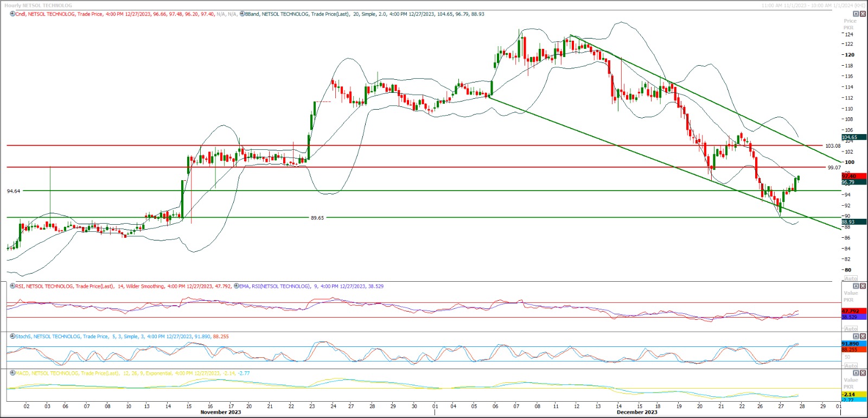Image resolution: width=868 pixels, height=418 pixels.
Task: Click the clock icon beside the BBand legend
Action: [242, 14]
